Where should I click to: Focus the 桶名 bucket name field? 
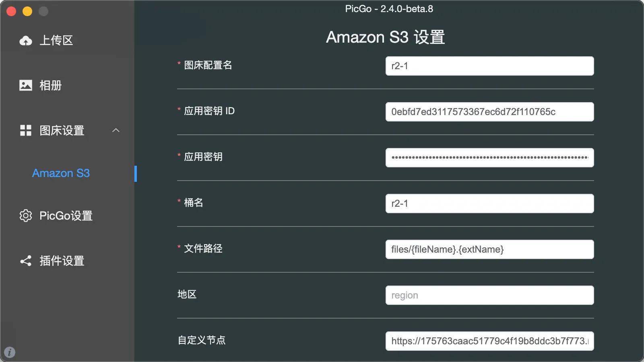coord(489,204)
